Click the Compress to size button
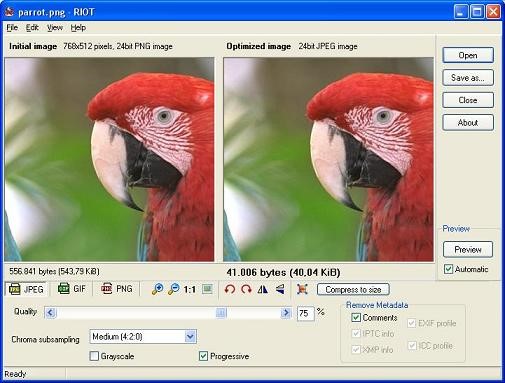Viewport: 505px width, 383px height. [353, 289]
